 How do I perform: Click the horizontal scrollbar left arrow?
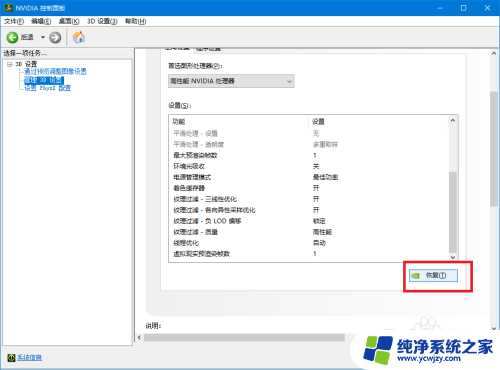pos(139,338)
